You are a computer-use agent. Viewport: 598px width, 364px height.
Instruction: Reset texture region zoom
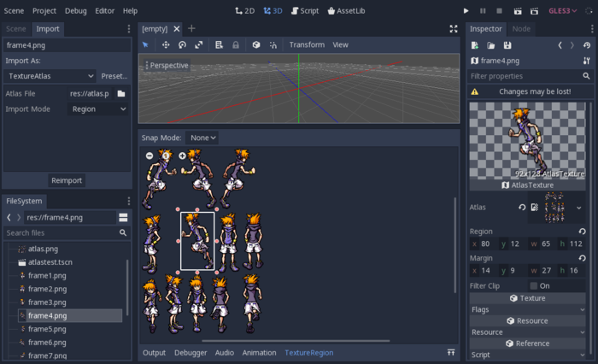point(166,156)
